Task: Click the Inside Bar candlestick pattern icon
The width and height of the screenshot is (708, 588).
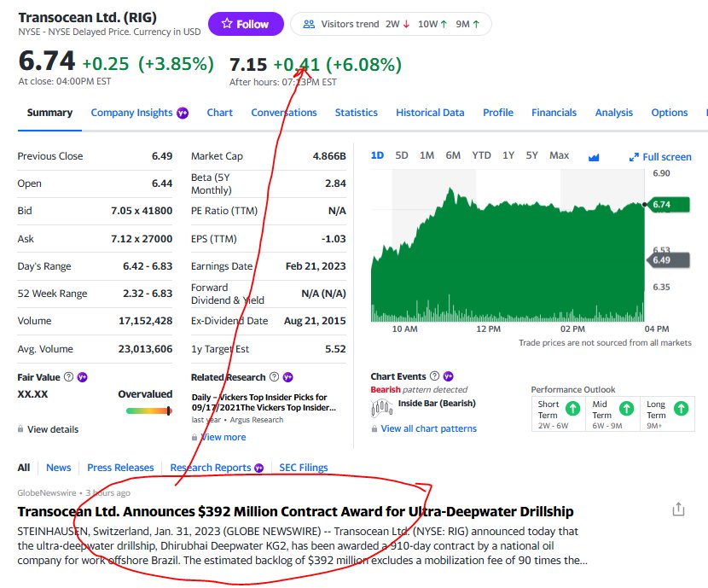Action: [x=382, y=408]
